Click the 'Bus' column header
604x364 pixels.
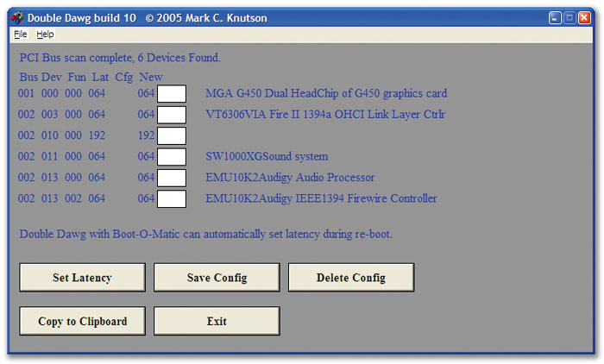point(28,77)
